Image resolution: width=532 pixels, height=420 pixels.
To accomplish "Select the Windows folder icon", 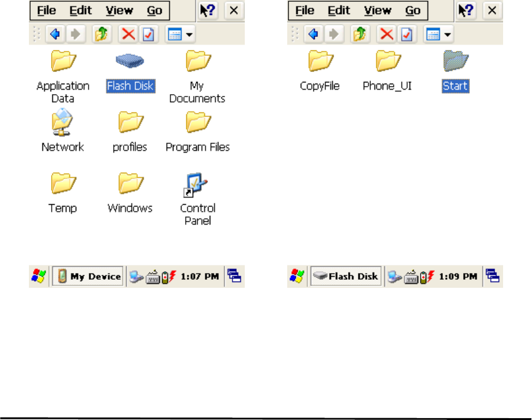I will (x=130, y=183).
